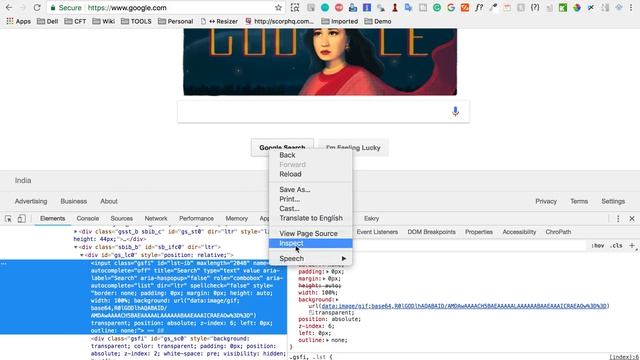Click the f? font extension icon
The image size is (640, 360).
[x=479, y=7]
